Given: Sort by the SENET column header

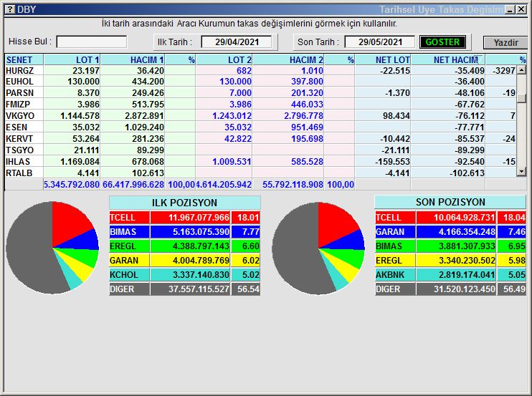Looking at the screenshot, I should point(24,59).
